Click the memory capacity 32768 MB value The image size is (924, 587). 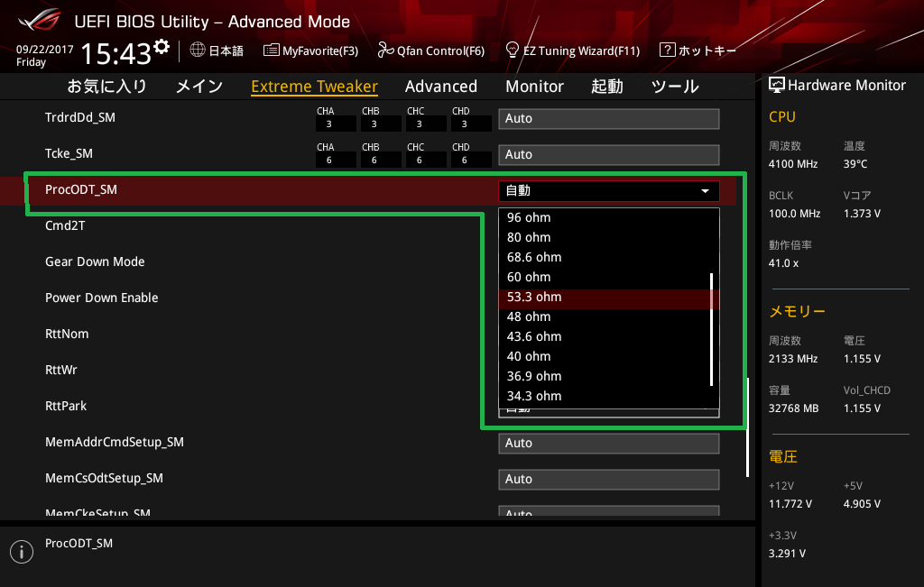click(793, 408)
